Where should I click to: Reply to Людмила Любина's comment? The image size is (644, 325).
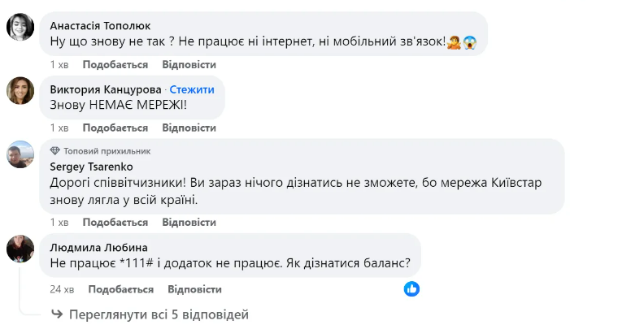[x=194, y=289]
